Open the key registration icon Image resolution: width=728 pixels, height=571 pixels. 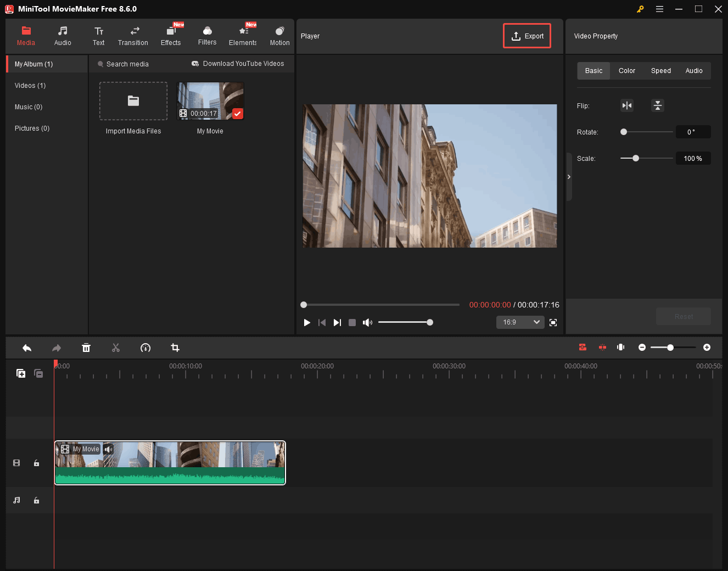click(x=640, y=9)
